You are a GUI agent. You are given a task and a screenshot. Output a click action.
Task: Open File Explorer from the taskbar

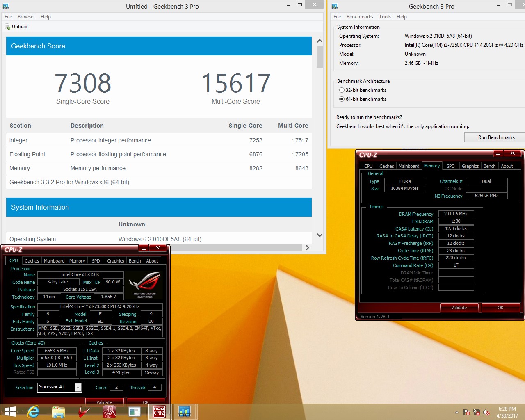pyautogui.click(x=59, y=412)
